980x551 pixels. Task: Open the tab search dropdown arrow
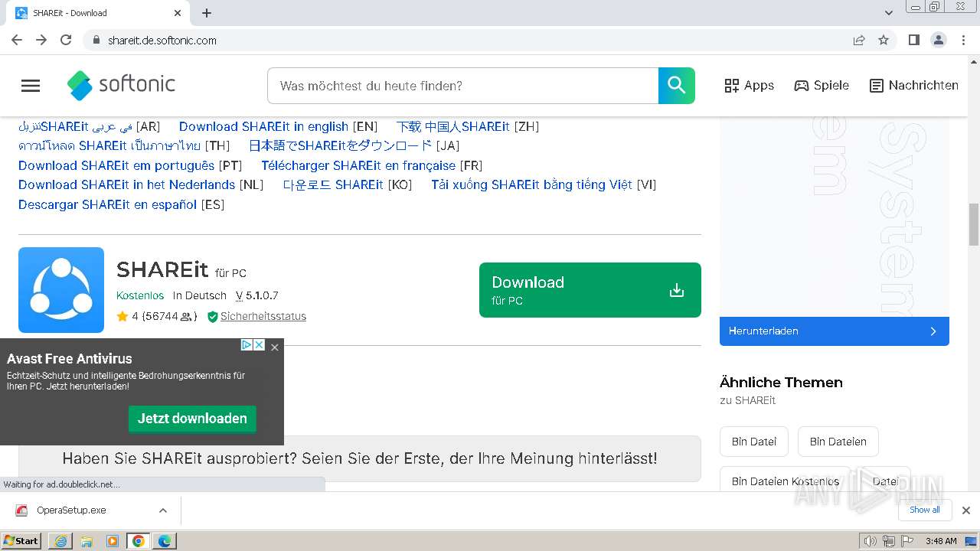[x=889, y=13]
